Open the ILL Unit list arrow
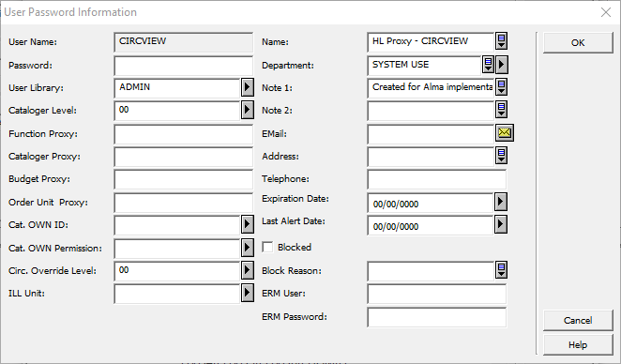This screenshot has width=621, height=364. point(248,293)
